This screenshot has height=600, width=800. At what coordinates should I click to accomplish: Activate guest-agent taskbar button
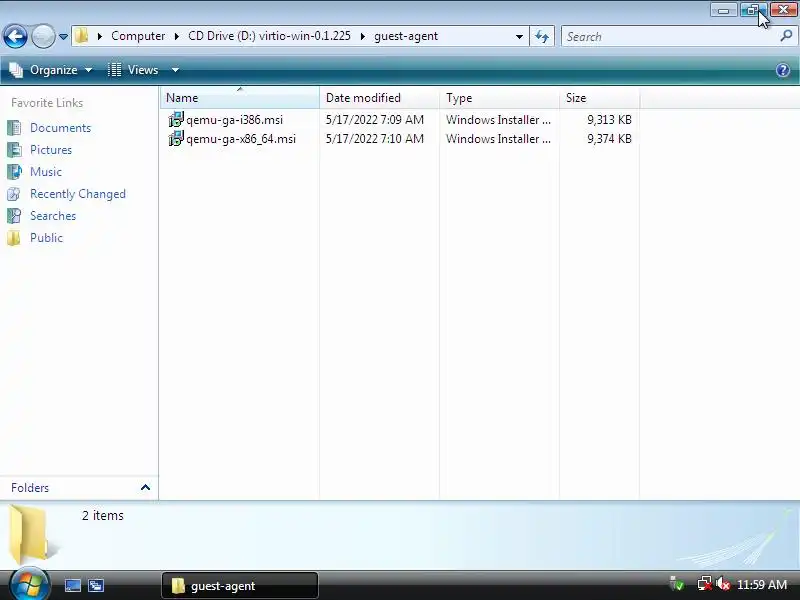[240, 586]
